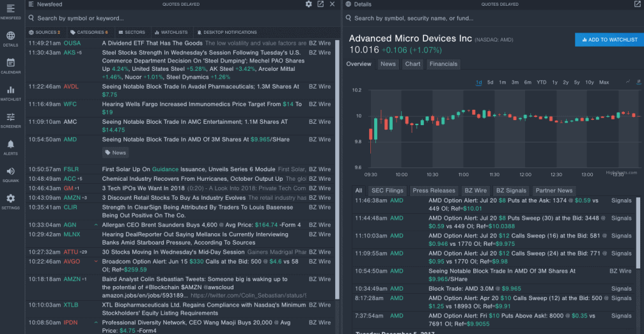
Task: Filter AMD news by Partner News
Action: click(x=554, y=190)
